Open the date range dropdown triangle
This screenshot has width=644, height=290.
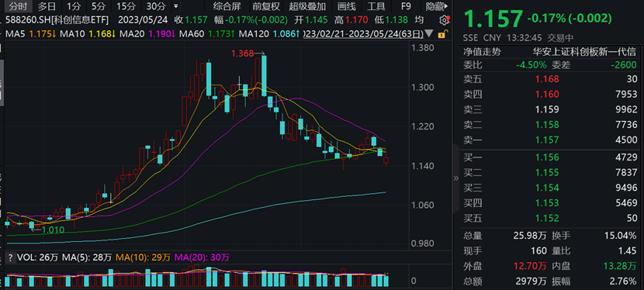pos(429,33)
